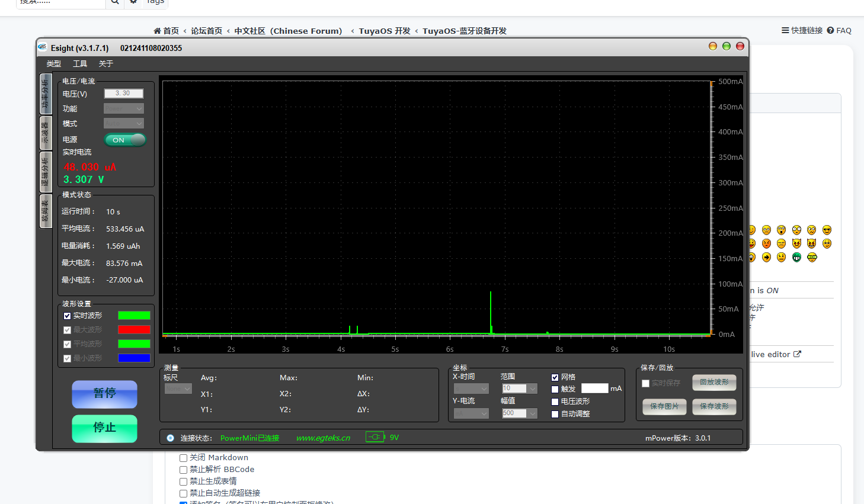Click the 9V power plug icon
This screenshot has width=864, height=504.
(x=375, y=437)
